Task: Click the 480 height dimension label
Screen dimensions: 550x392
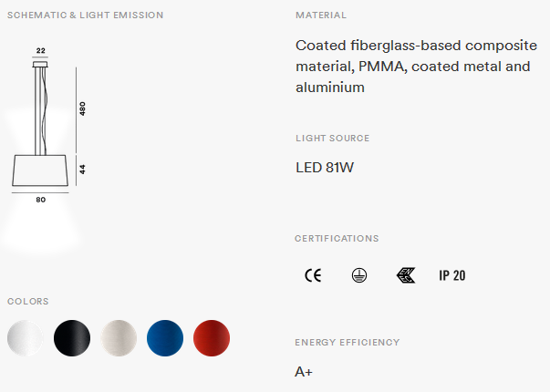Action: coord(82,108)
